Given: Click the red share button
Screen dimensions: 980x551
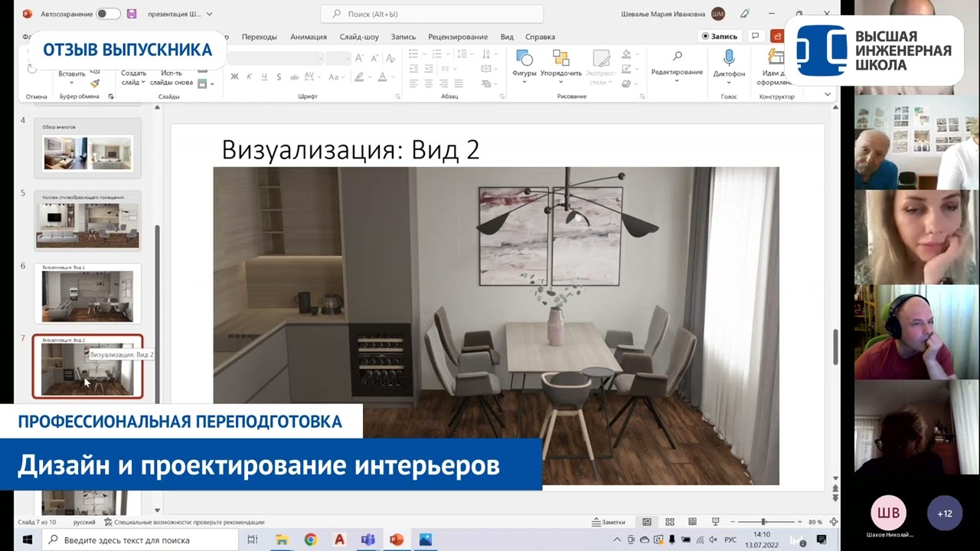Looking at the screenshot, I should click(777, 36).
